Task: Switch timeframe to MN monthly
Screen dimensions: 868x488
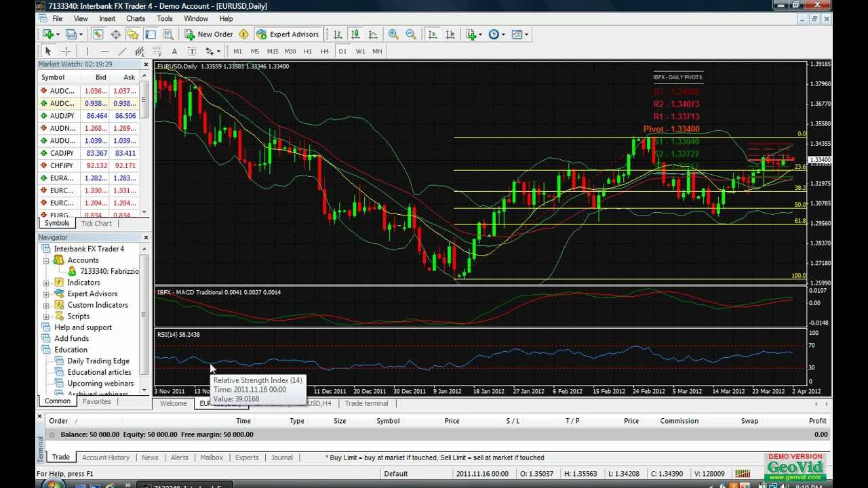Action: 377,51
